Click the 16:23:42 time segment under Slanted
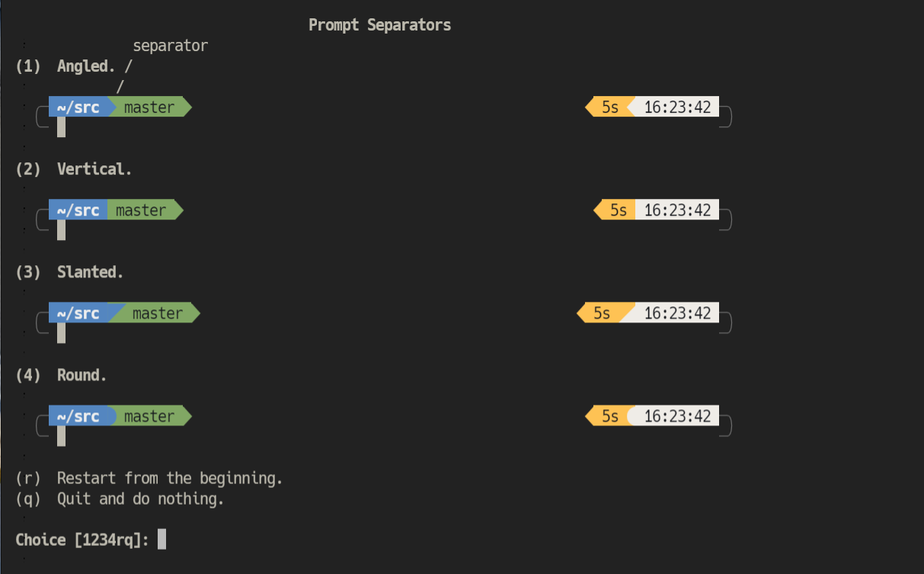The image size is (924, 574). [x=672, y=313]
